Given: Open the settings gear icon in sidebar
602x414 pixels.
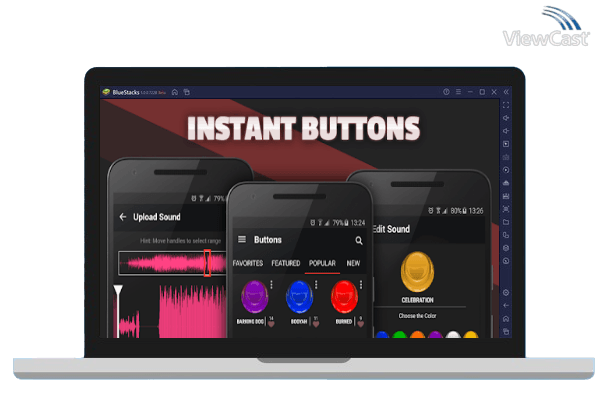Looking at the screenshot, I should point(506,293).
